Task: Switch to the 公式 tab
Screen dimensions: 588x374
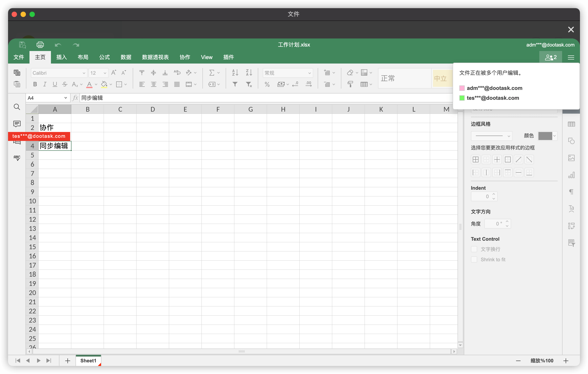Action: pyautogui.click(x=105, y=57)
